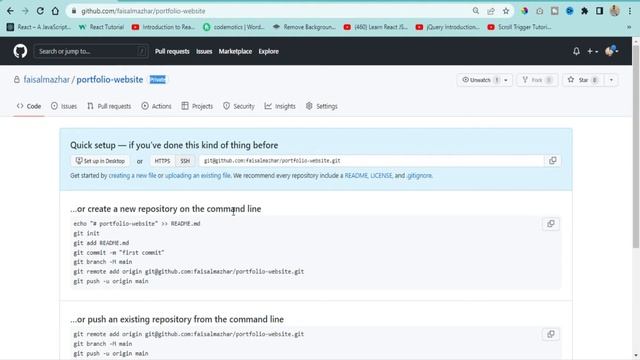Share this page via address bar share icon
The height and width of the screenshot is (360, 640).
tap(491, 11)
